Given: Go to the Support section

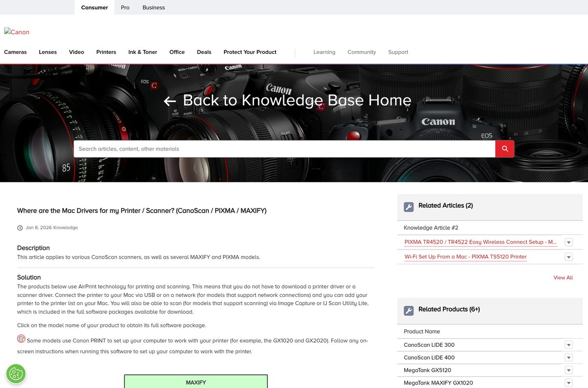Looking at the screenshot, I should tap(398, 52).
